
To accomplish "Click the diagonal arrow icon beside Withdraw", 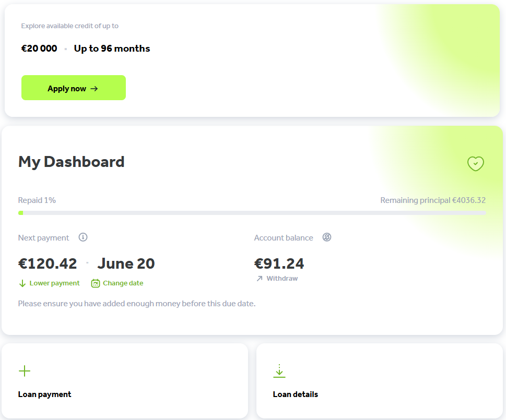I will click(x=260, y=279).
